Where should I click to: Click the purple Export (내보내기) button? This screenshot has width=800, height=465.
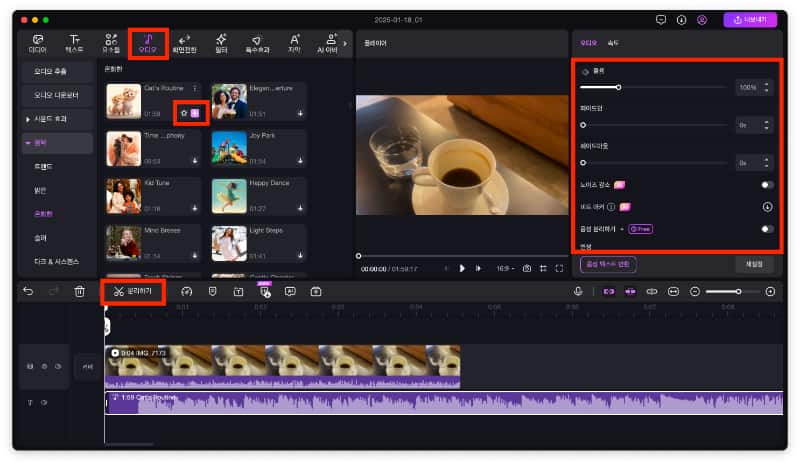[x=749, y=19]
